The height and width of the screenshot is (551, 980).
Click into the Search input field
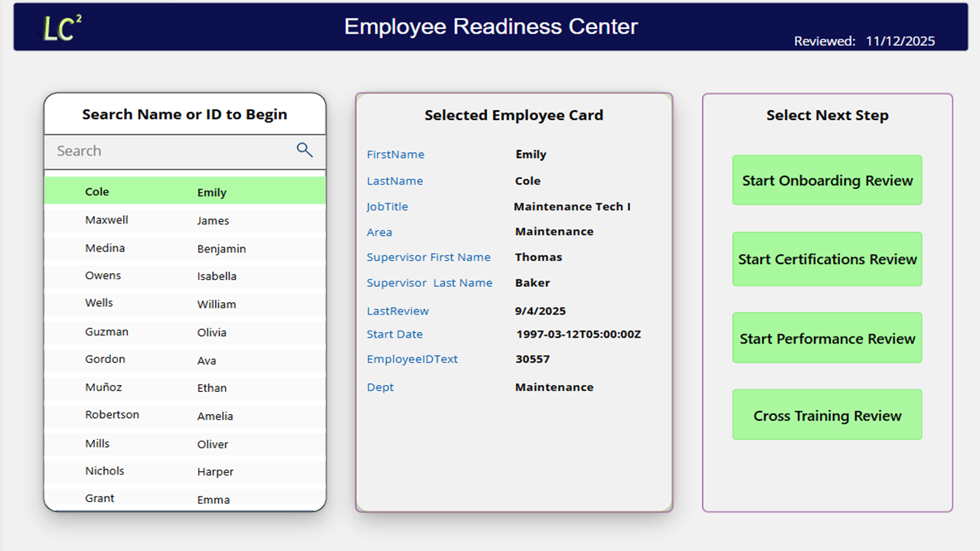point(168,151)
